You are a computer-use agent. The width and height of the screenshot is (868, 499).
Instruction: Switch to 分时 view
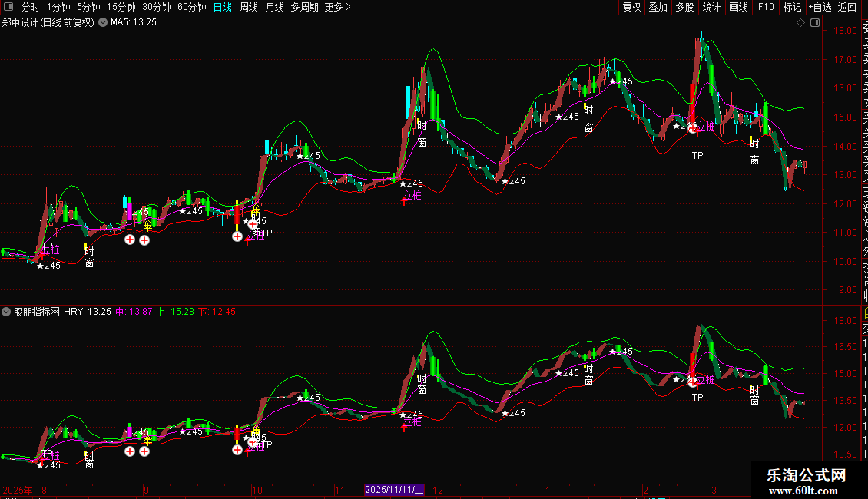(31, 7)
